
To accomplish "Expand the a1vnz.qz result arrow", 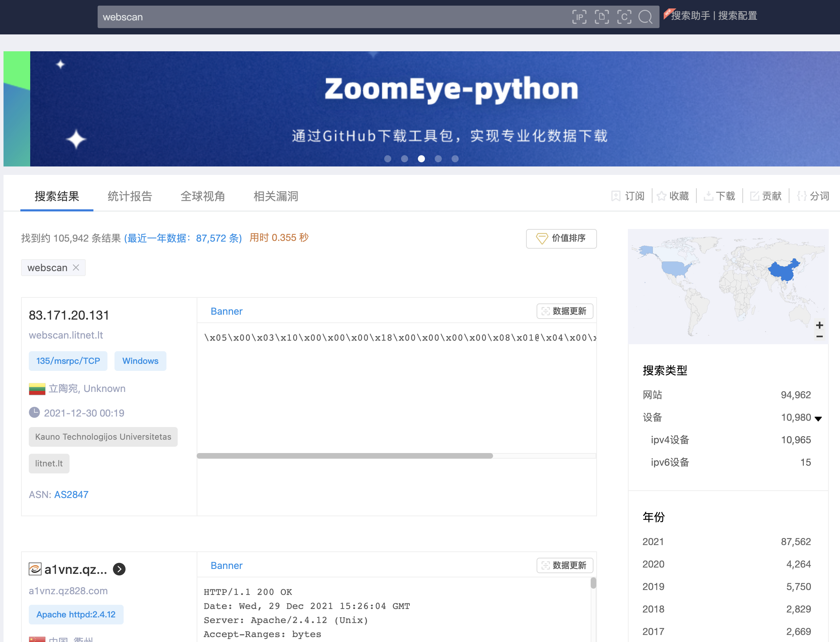I will 119,569.
